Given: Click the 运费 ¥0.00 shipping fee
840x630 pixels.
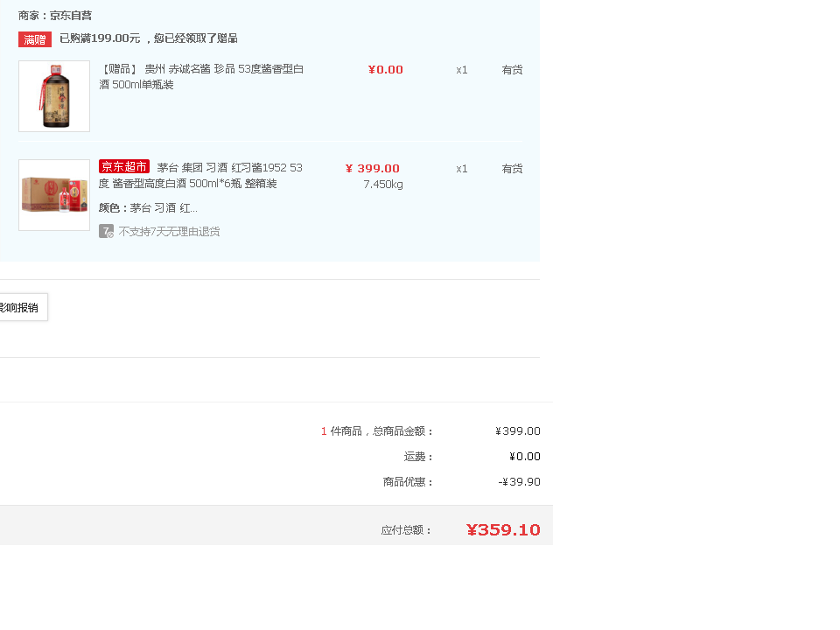Looking at the screenshot, I should coord(524,457).
